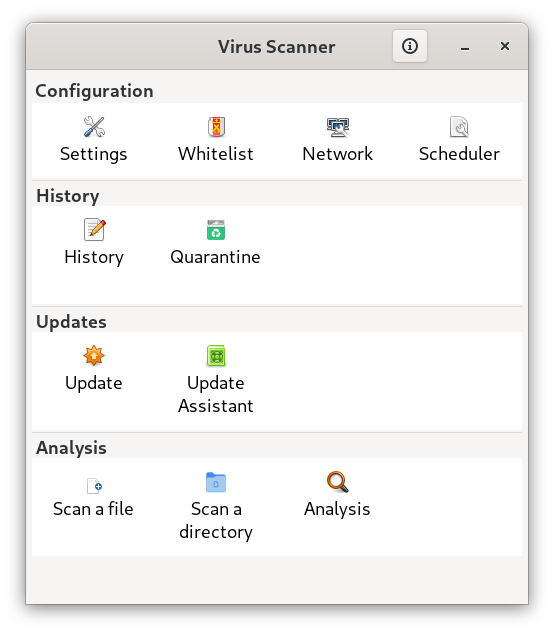Click the orange Update signatures icon
The height and width of the screenshot is (633, 554).
(94, 356)
